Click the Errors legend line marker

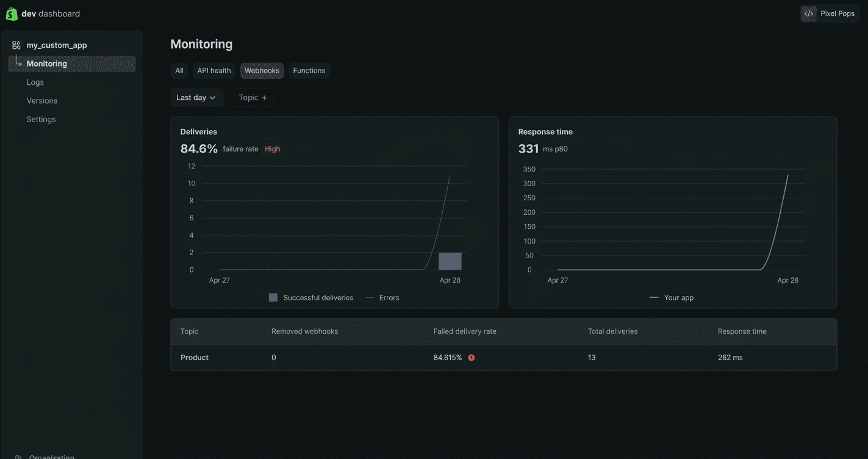point(369,298)
